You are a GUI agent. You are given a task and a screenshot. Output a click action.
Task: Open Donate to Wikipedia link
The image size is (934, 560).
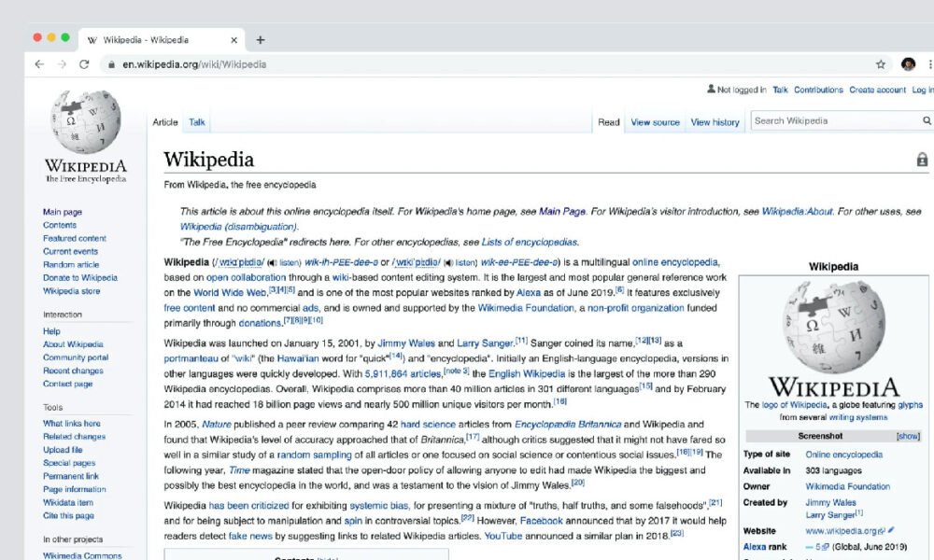pyautogui.click(x=79, y=277)
